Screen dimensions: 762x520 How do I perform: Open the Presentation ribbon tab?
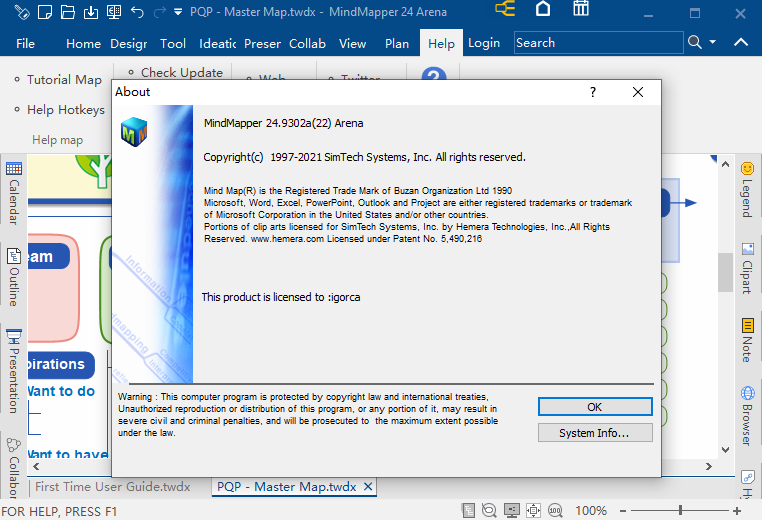pyautogui.click(x=262, y=44)
